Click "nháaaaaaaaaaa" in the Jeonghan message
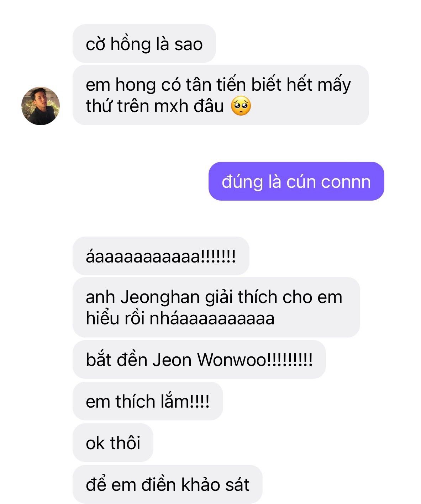The width and height of the screenshot is (421, 504). coord(212,318)
